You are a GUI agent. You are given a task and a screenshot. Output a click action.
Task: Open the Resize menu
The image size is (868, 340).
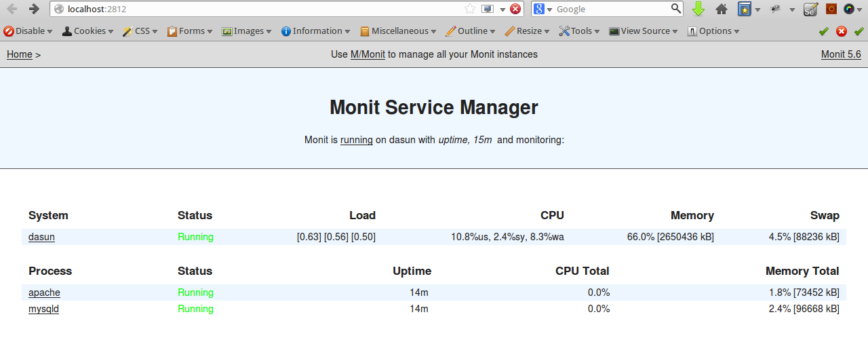pos(527,31)
